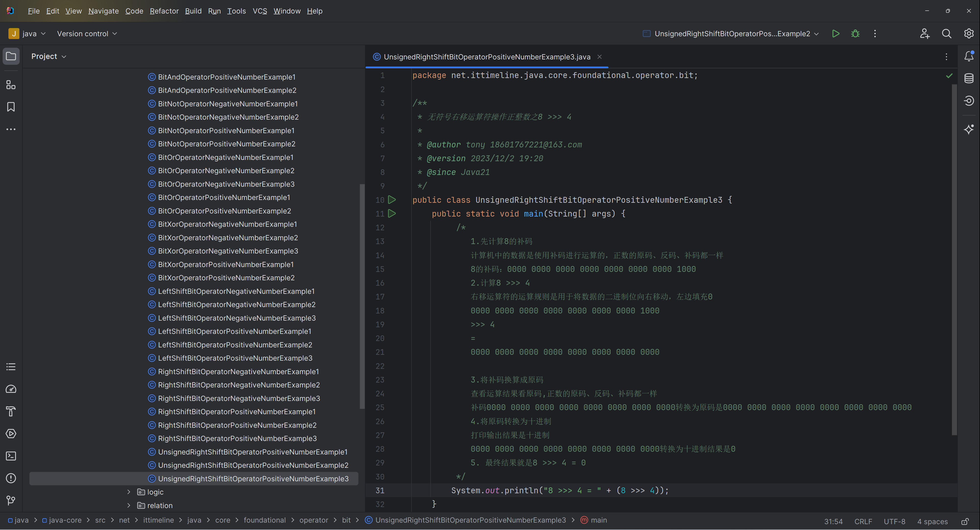Open the File menu
Screen dimensions: 980x530
click(x=33, y=11)
